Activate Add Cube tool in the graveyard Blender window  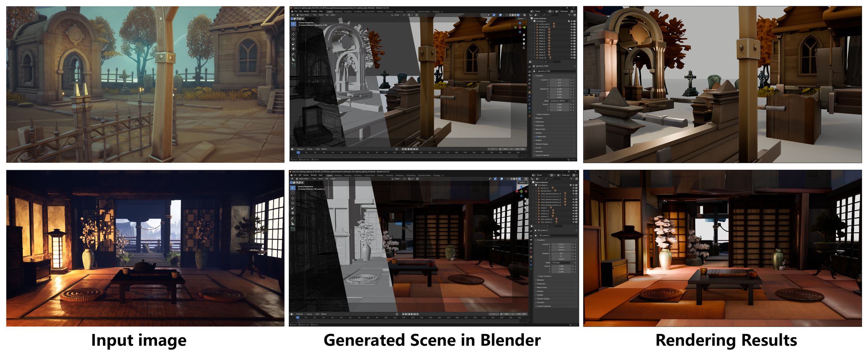(293, 64)
